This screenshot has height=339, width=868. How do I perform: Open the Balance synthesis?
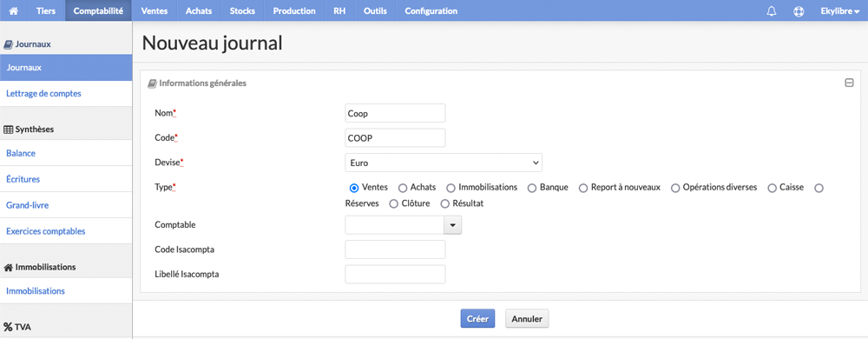66,153
